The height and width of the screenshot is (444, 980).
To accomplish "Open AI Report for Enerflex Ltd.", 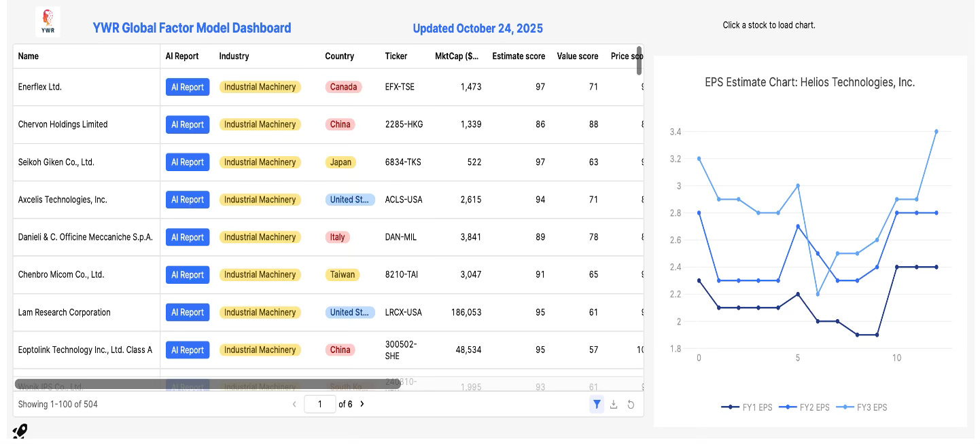I will point(188,87).
